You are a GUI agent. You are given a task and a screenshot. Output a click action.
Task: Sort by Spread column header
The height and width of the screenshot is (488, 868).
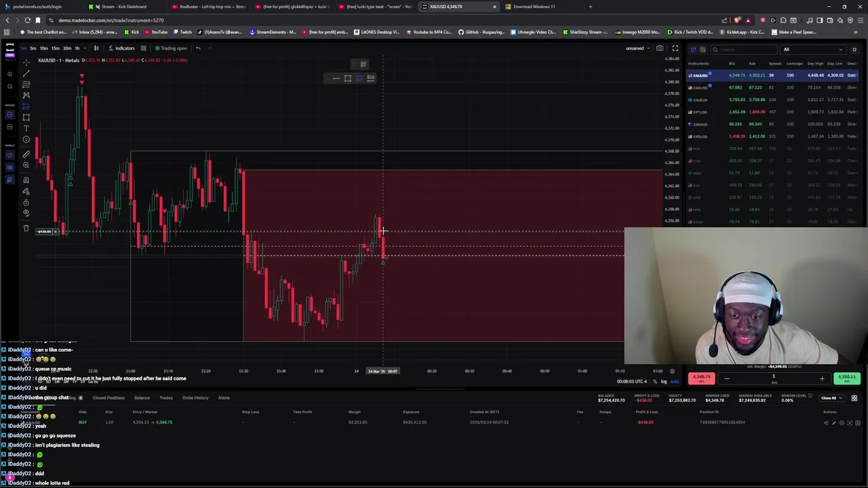click(774, 64)
